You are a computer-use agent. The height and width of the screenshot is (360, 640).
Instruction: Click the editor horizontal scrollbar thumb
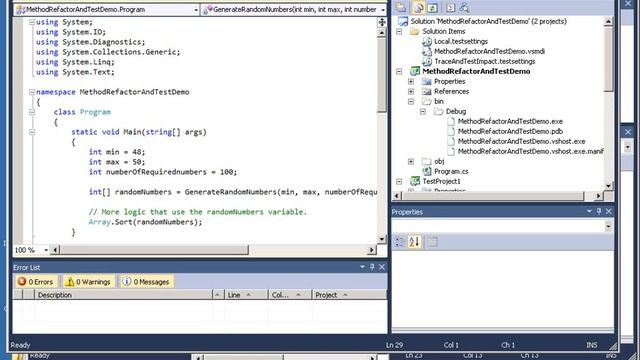[x=154, y=250]
